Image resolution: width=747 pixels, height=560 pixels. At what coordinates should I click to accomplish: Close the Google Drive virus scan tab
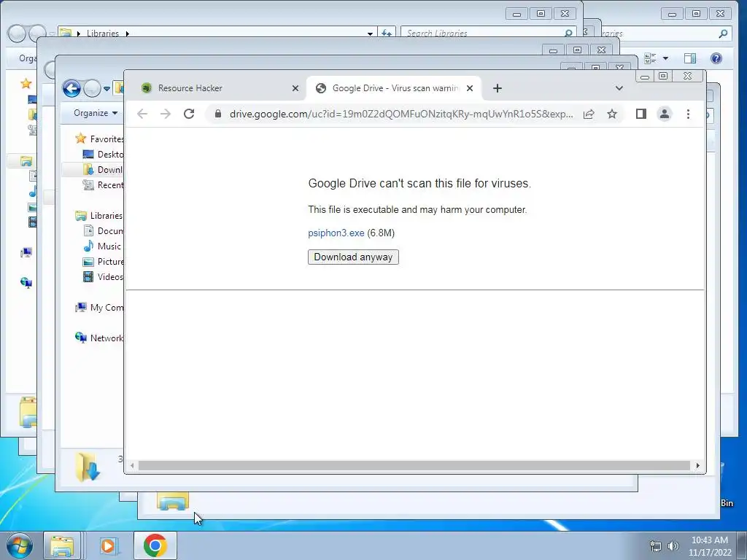(470, 88)
